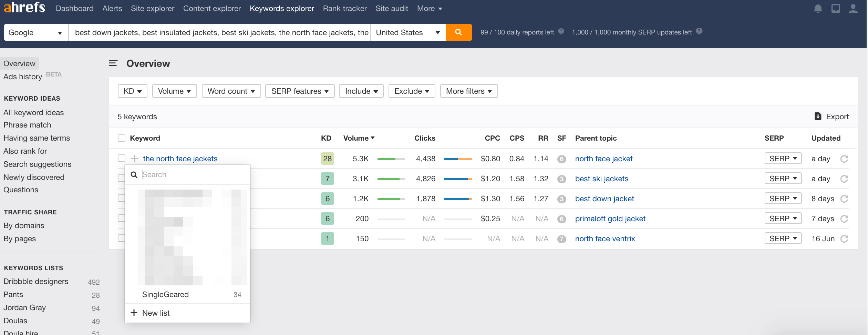
Task: Open parent topic primaloft gold jacket
Action: [610, 219]
